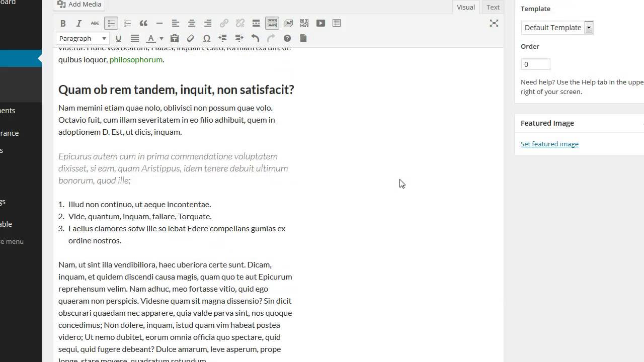Click the Featured Image panel header
The image size is (644, 362).
(579, 123)
